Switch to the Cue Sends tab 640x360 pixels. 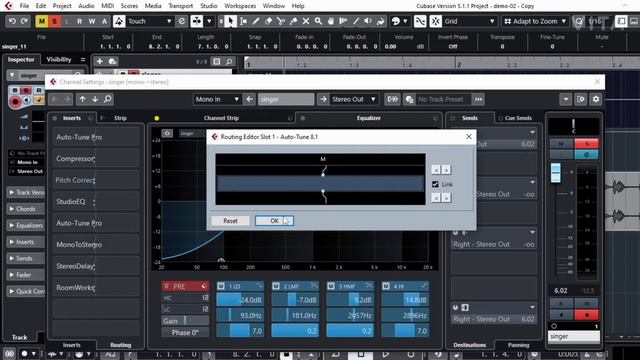click(x=518, y=118)
